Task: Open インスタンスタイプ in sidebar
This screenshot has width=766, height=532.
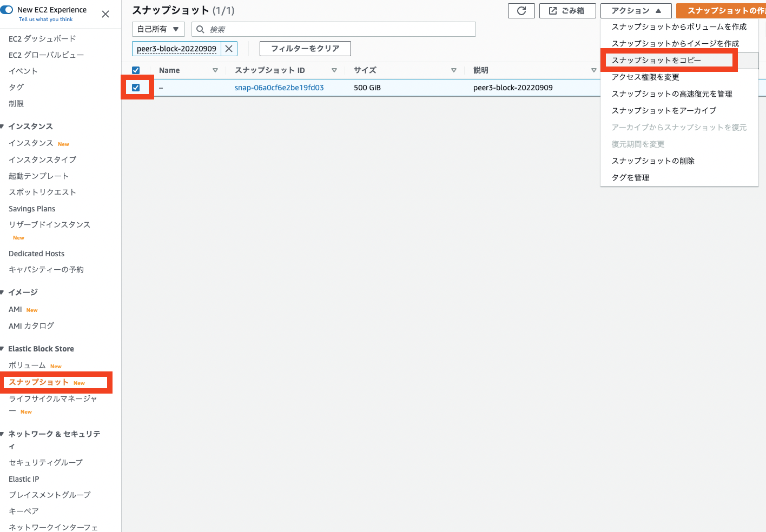Action: click(x=43, y=160)
